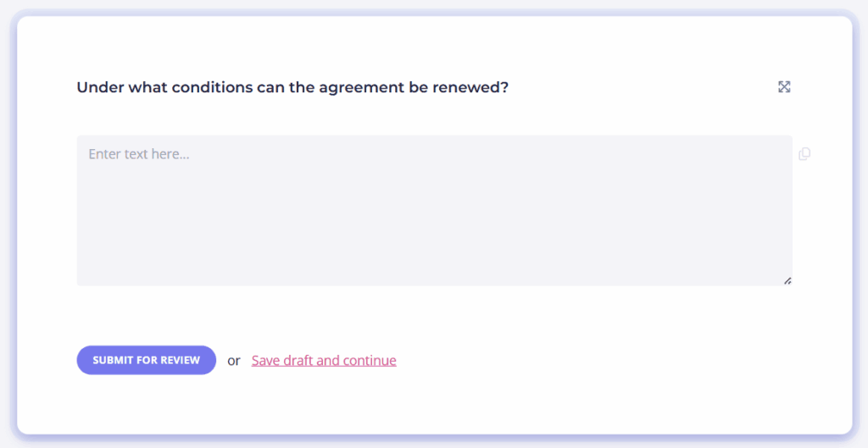868x448 pixels.
Task: Click the resize grip at textarea corner
Action: tap(787, 280)
